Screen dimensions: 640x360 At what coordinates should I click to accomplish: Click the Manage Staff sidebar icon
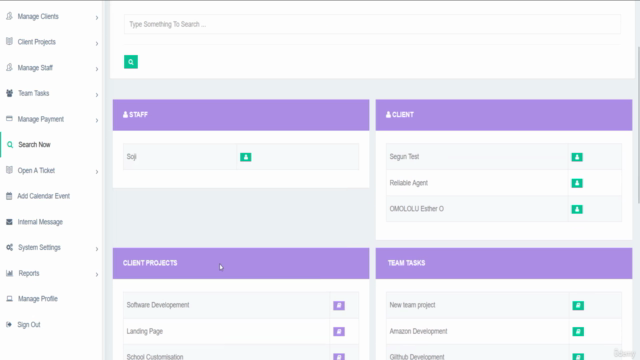tap(9, 67)
